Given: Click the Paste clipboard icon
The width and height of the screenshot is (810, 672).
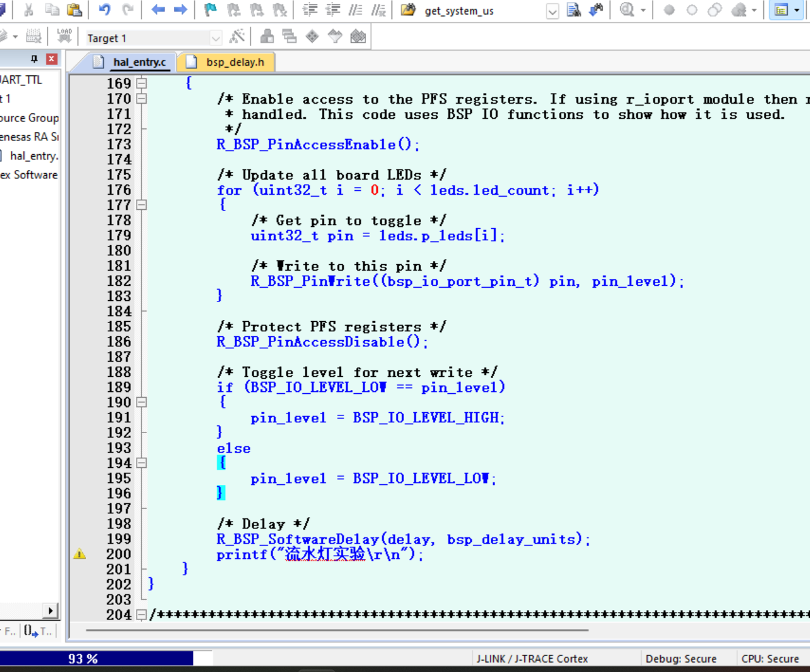Looking at the screenshot, I should 75,10.
